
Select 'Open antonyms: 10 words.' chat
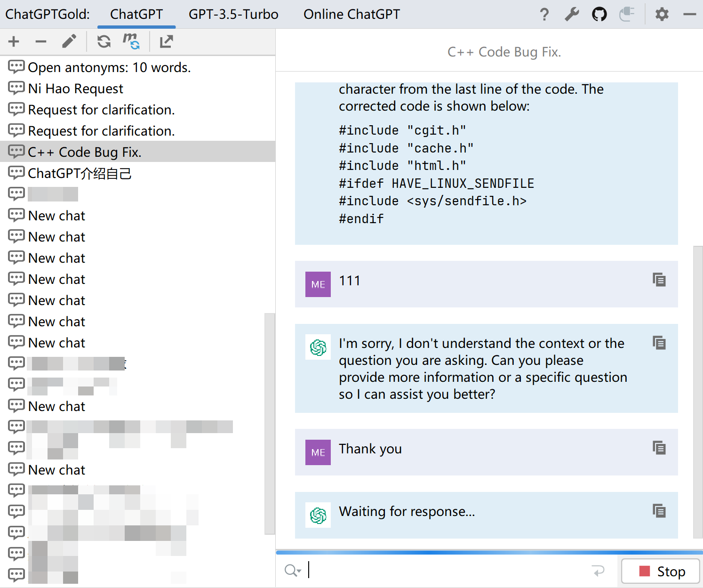click(109, 67)
